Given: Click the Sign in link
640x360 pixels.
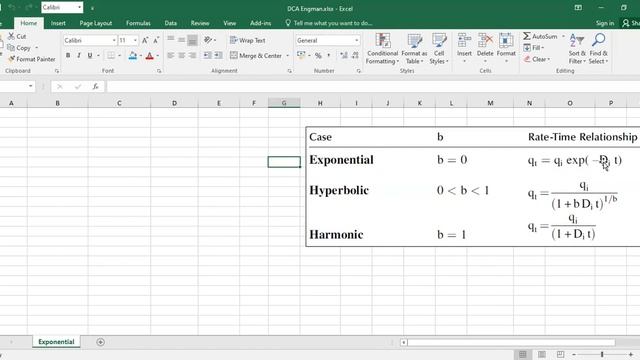Looking at the screenshot, I should coord(604,23).
